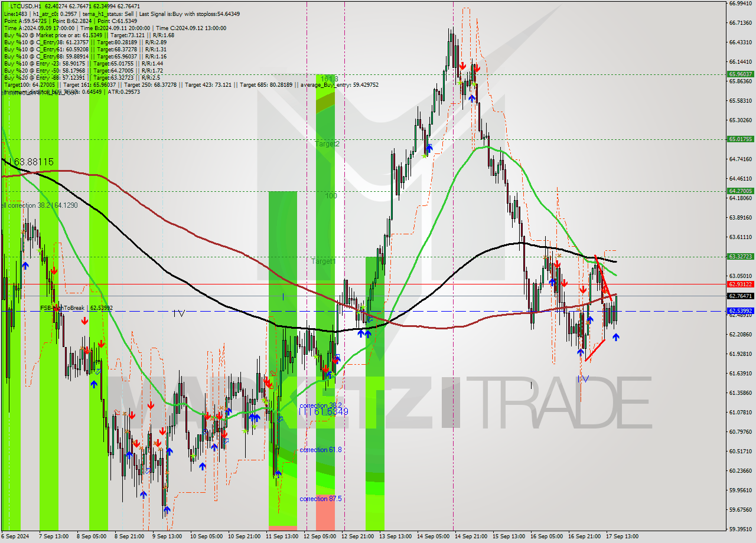Click the 61.63910 price axis value
The image size is (756, 543).
[741, 373]
